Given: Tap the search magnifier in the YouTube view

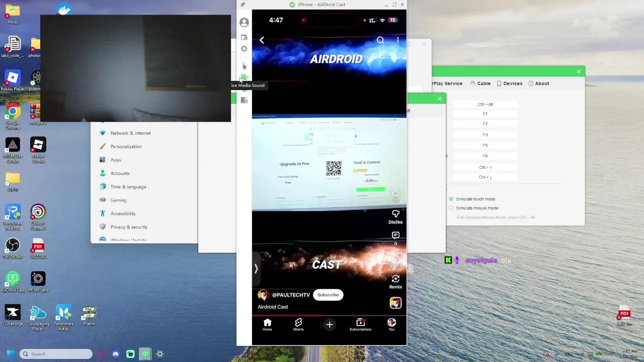Looking at the screenshot, I should (380, 40).
